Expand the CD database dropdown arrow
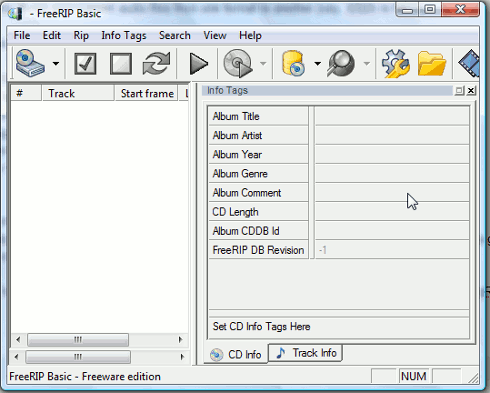This screenshot has width=490, height=393. click(317, 63)
